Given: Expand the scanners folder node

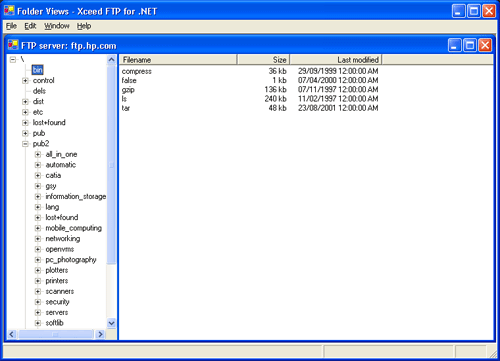Looking at the screenshot, I should [38, 292].
